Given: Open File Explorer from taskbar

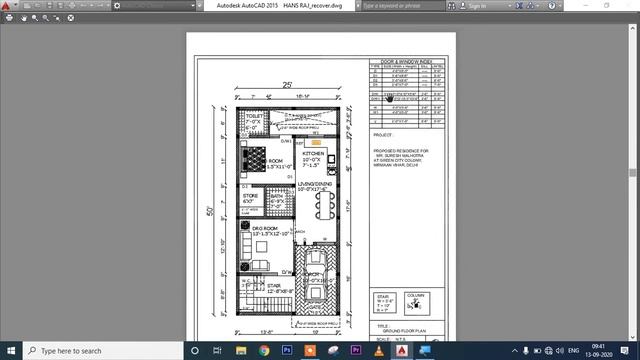Looking at the screenshot, I should click(x=241, y=351).
